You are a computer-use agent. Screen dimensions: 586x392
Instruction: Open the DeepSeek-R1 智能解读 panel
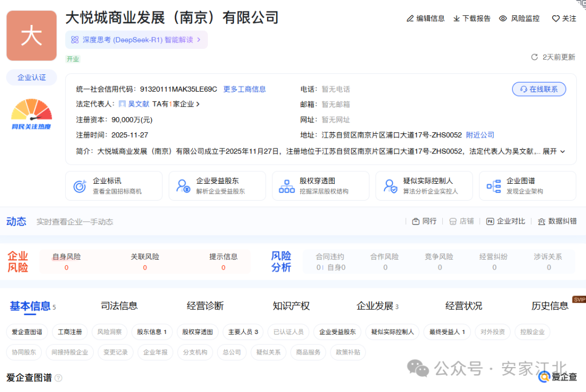[x=136, y=40]
